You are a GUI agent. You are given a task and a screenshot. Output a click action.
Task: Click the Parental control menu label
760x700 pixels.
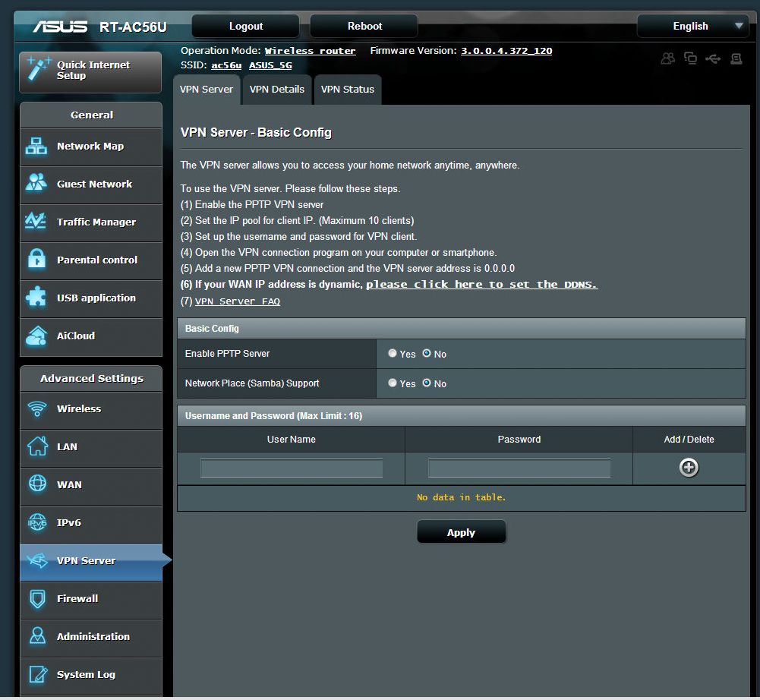[x=97, y=260]
